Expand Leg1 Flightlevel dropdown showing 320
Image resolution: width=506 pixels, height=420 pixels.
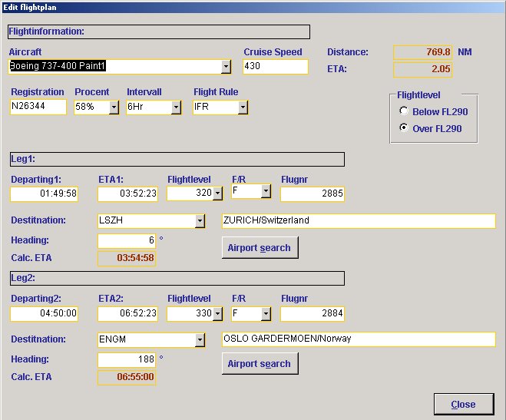tap(218, 193)
